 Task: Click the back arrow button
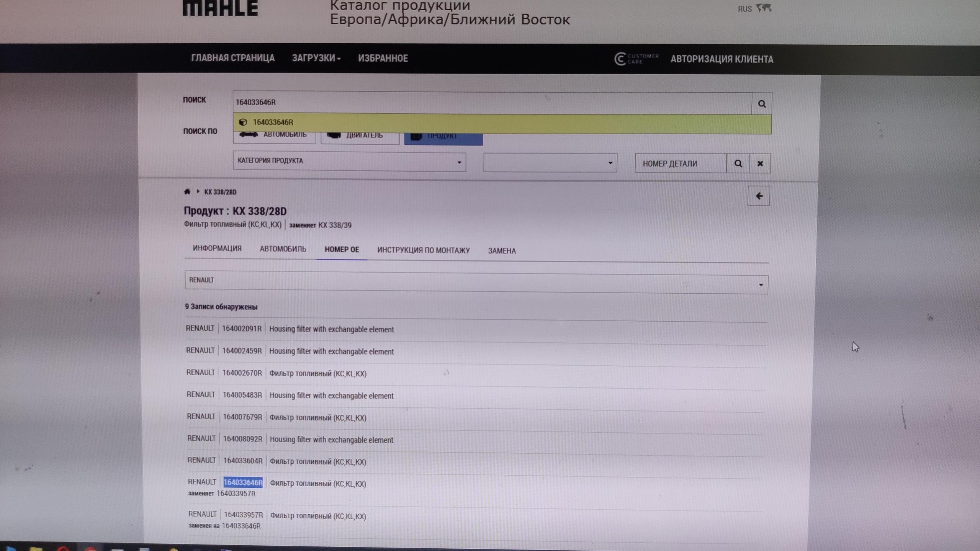[x=759, y=196]
